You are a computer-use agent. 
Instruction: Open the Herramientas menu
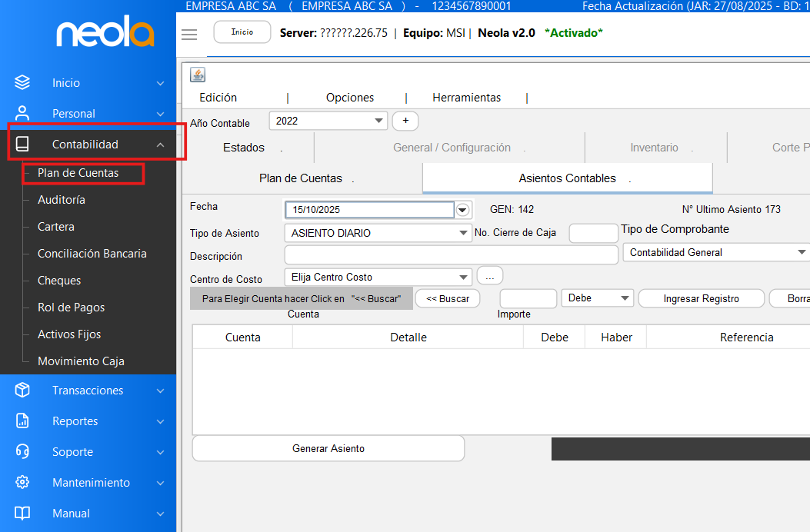[466, 98]
